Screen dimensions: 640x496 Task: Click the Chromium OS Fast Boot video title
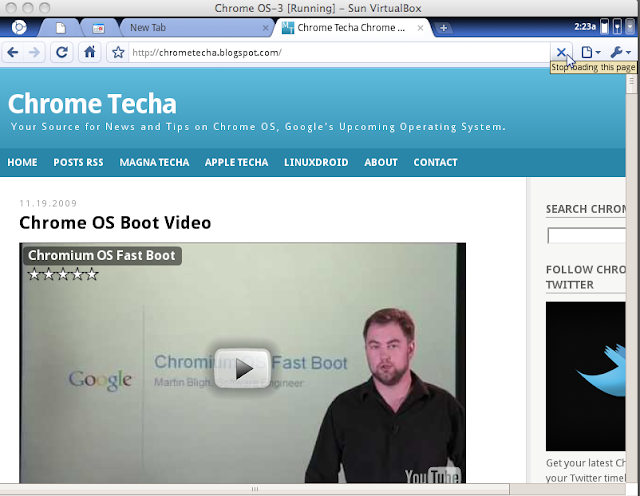click(102, 256)
